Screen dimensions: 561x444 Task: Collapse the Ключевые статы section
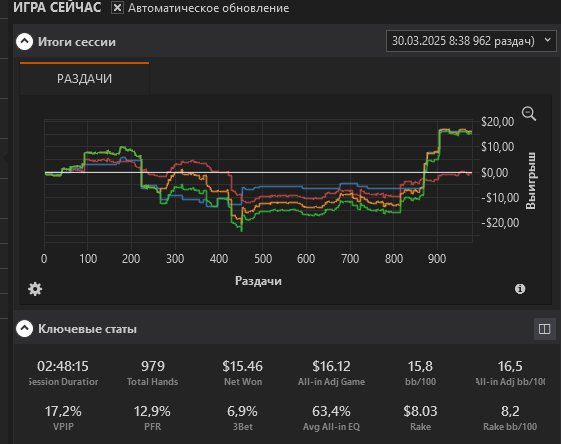click(24, 328)
